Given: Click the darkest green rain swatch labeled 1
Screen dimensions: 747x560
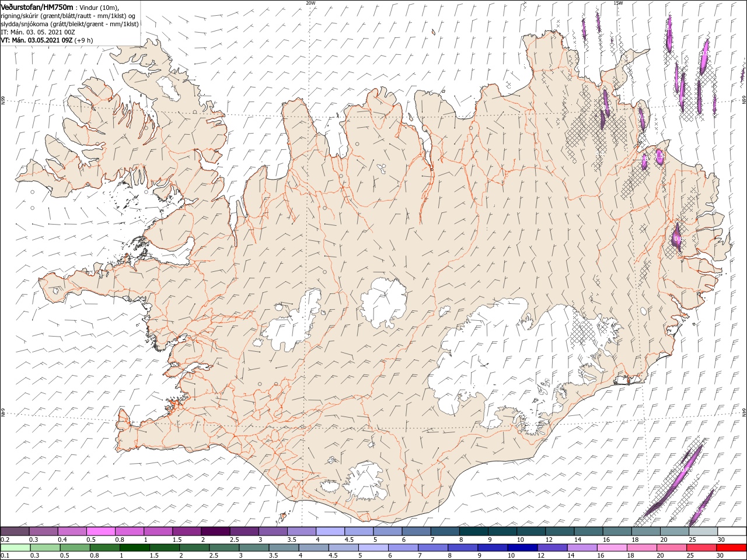Looking at the screenshot, I should (x=134, y=547).
